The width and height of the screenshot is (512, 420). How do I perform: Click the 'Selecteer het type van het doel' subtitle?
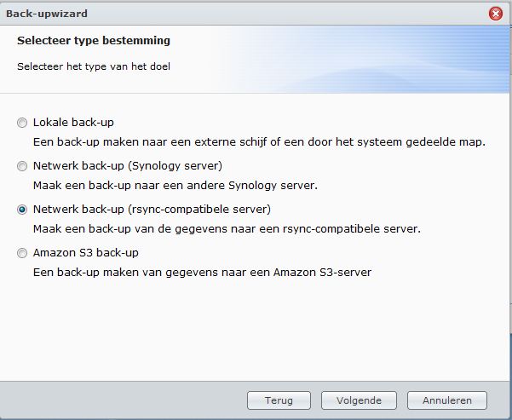tap(94, 66)
